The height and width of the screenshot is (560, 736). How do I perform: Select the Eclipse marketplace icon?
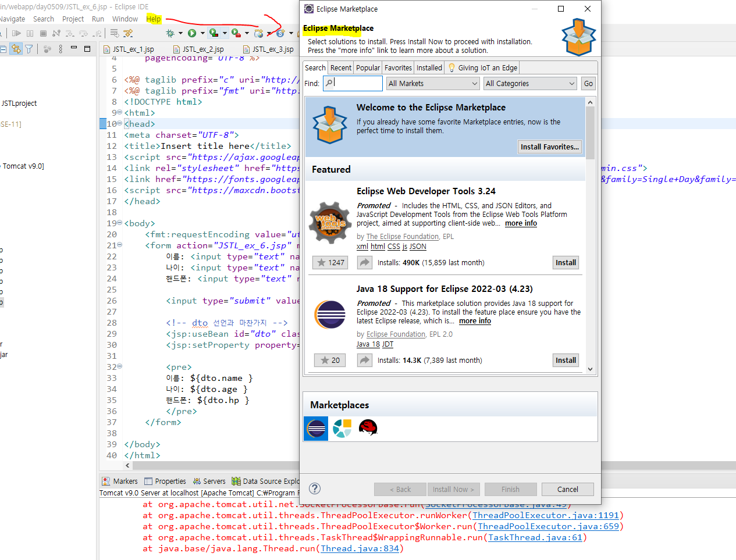[x=317, y=429]
